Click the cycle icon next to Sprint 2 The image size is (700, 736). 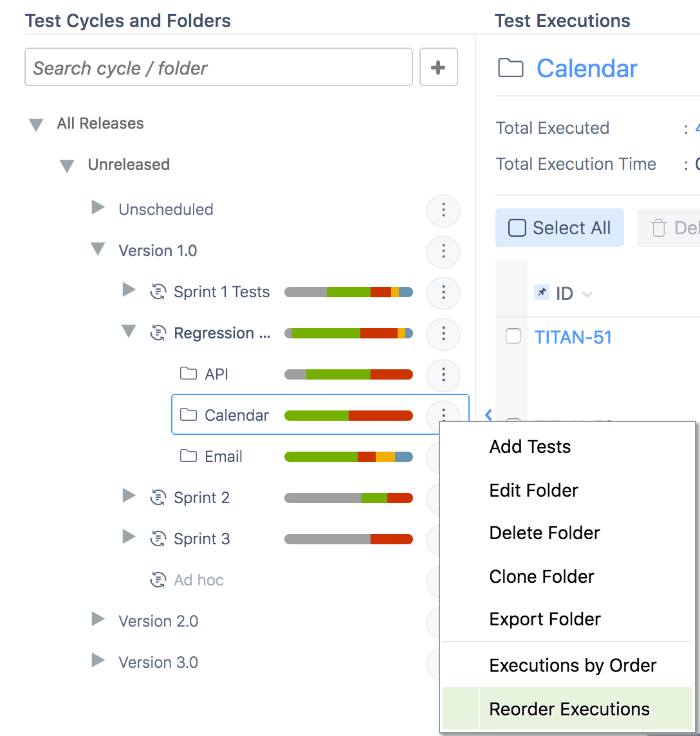tap(158, 498)
